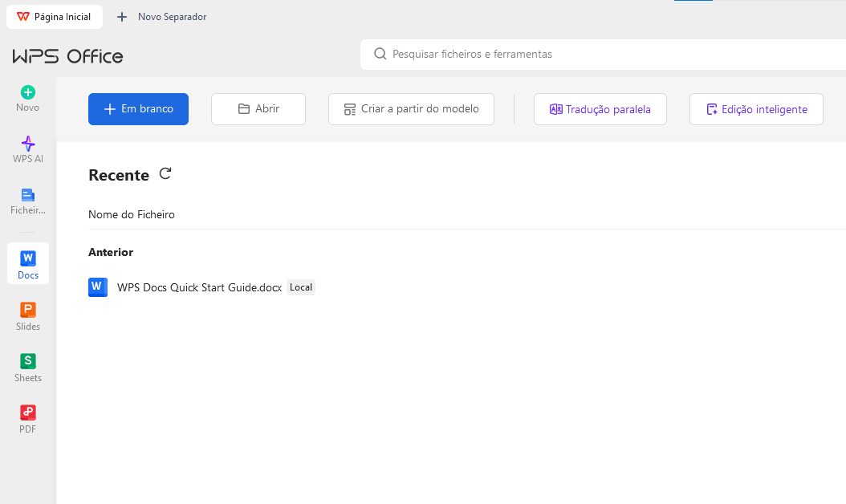Click the Local badge next to the file
The height and width of the screenshot is (504, 846).
[300, 287]
